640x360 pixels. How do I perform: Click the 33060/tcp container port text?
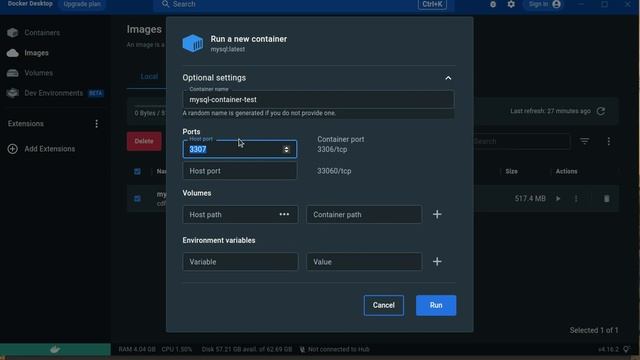click(334, 171)
